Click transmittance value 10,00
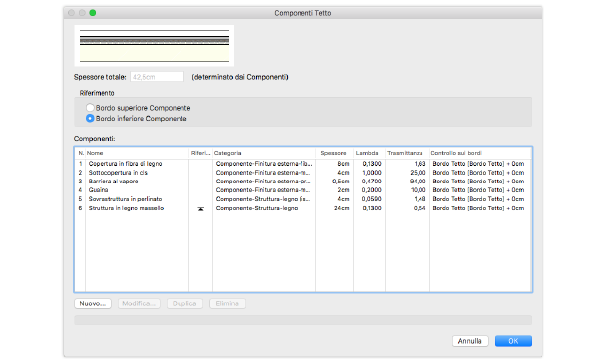This screenshot has width=602, height=364. [x=419, y=190]
